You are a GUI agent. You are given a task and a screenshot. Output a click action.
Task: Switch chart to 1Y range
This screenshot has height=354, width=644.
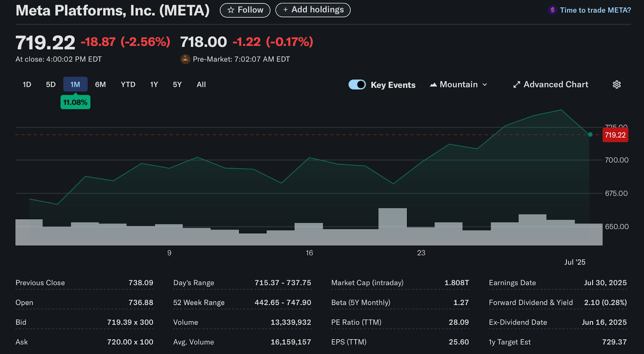(x=154, y=84)
